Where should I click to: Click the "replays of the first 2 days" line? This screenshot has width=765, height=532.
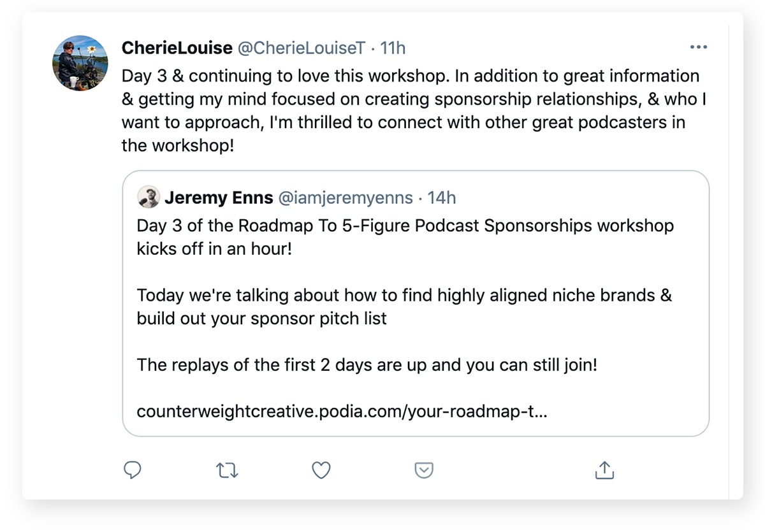pyautogui.click(x=367, y=365)
